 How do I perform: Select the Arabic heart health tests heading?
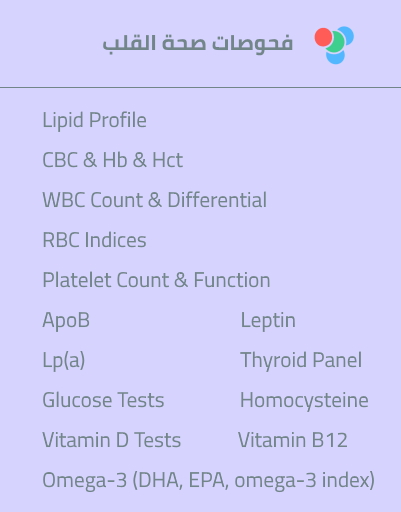198,43
